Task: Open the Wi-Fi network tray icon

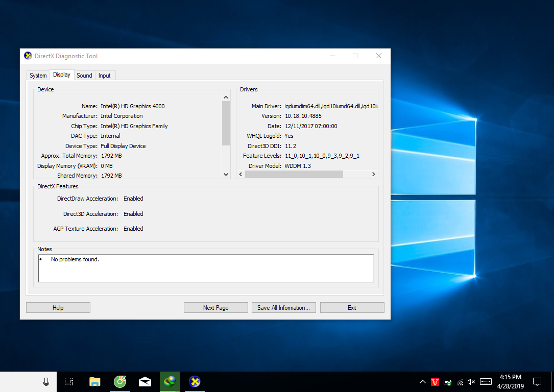Action: point(460,382)
